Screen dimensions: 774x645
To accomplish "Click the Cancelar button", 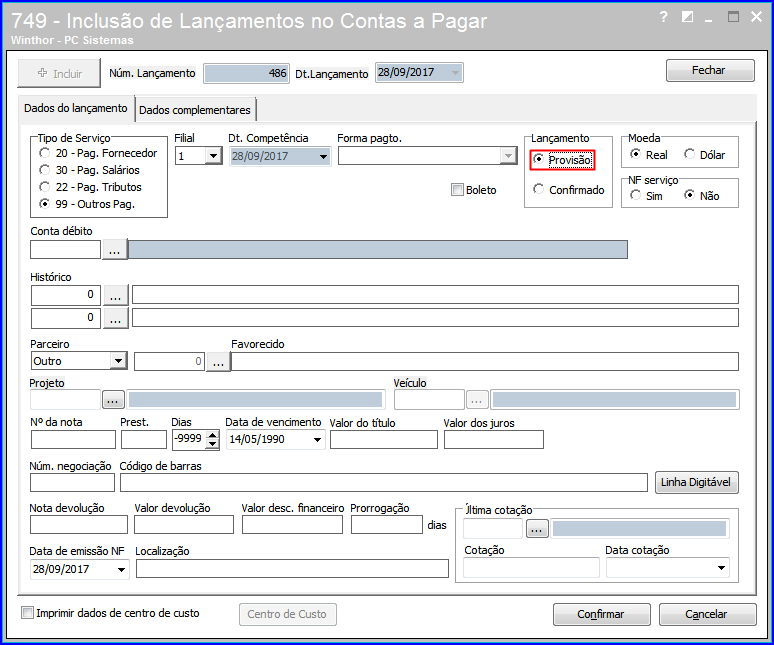I will (x=707, y=614).
